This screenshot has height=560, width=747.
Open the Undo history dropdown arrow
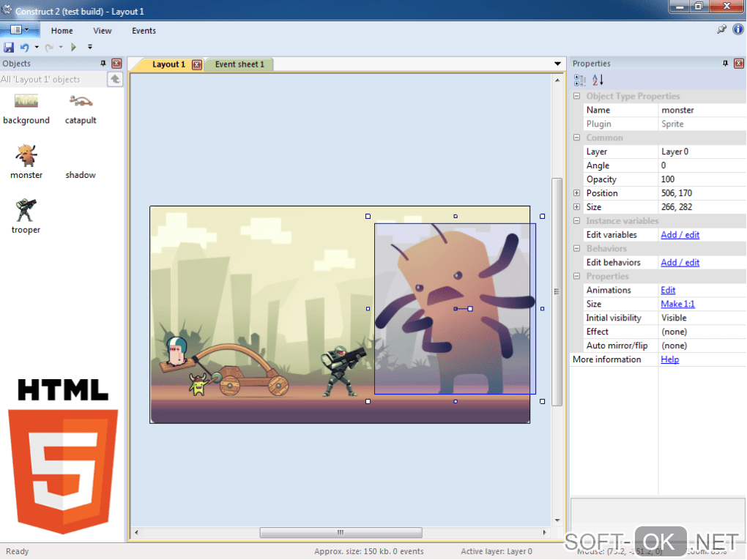click(x=37, y=47)
